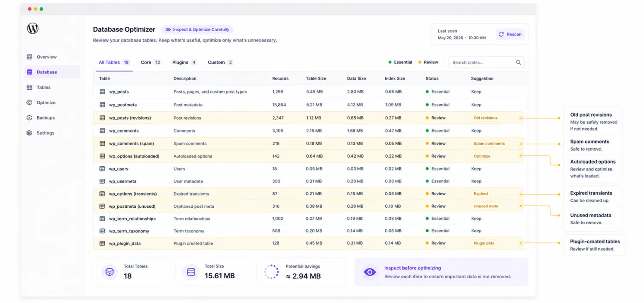Click the table icon for wp_posts row

(x=103, y=92)
